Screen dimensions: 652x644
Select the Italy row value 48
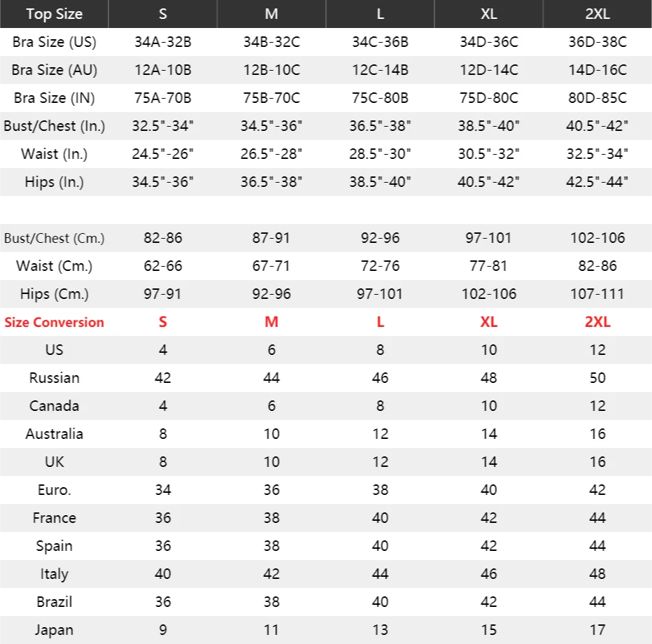[x=597, y=574]
